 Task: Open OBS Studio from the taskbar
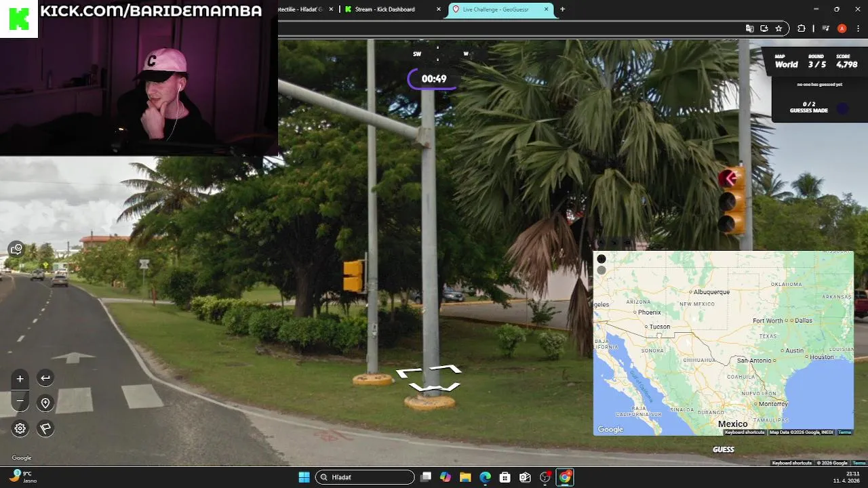click(x=545, y=477)
